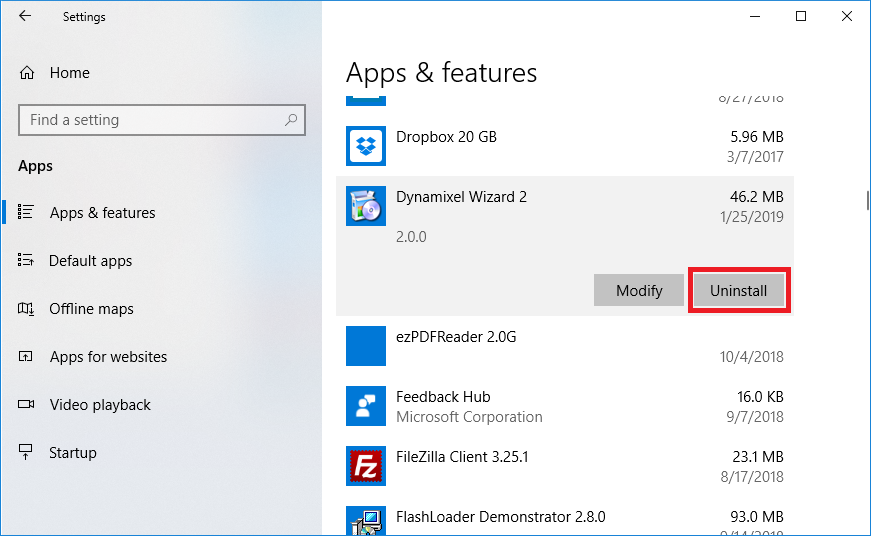
Task: Click the 23.1 MB FileZilla size
Action: coord(758,457)
